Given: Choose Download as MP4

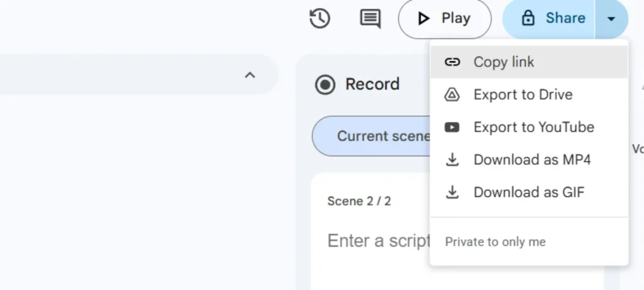Looking at the screenshot, I should (532, 160).
